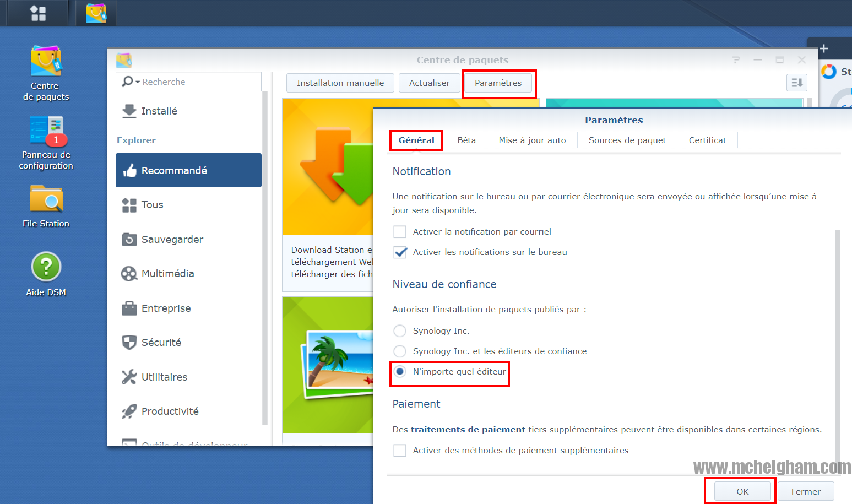
Task: Click the Tous grid icon
Action: click(129, 205)
